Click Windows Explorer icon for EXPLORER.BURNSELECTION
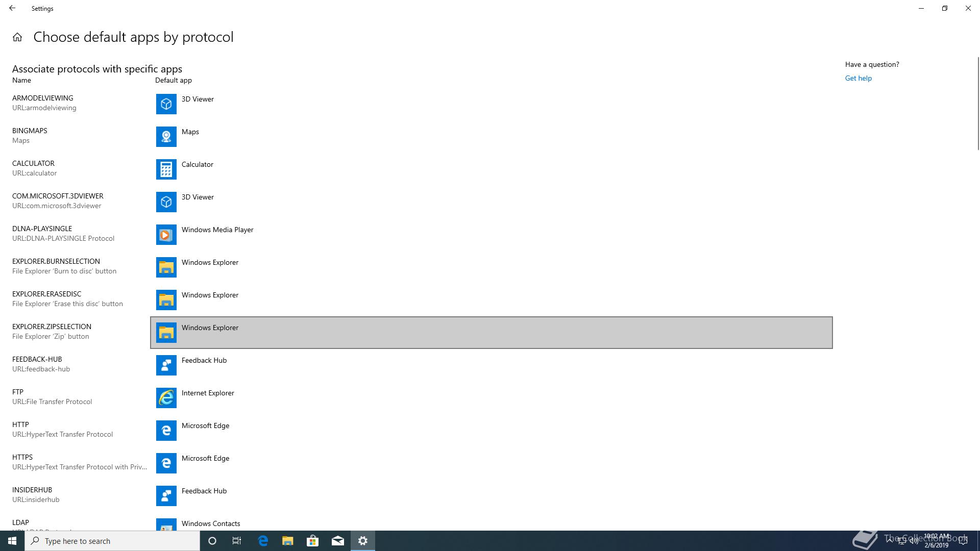This screenshot has width=980, height=551. tap(166, 267)
